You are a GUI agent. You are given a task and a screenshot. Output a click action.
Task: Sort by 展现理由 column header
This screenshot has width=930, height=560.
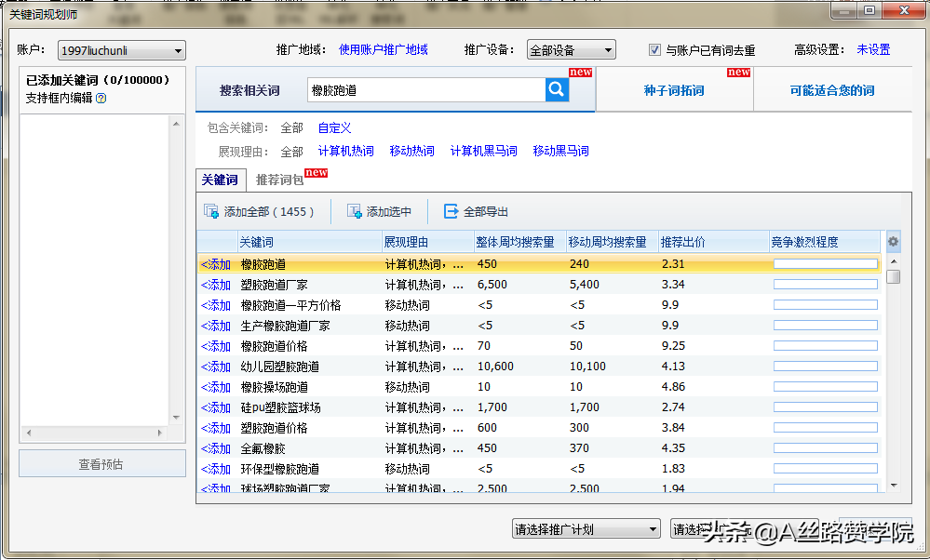click(428, 242)
